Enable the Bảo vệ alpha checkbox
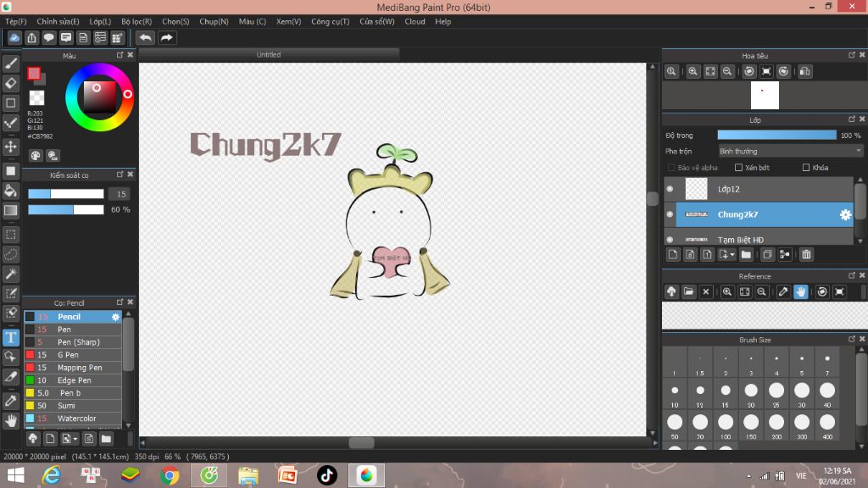Screen dimensions: 868x488 pos(671,168)
